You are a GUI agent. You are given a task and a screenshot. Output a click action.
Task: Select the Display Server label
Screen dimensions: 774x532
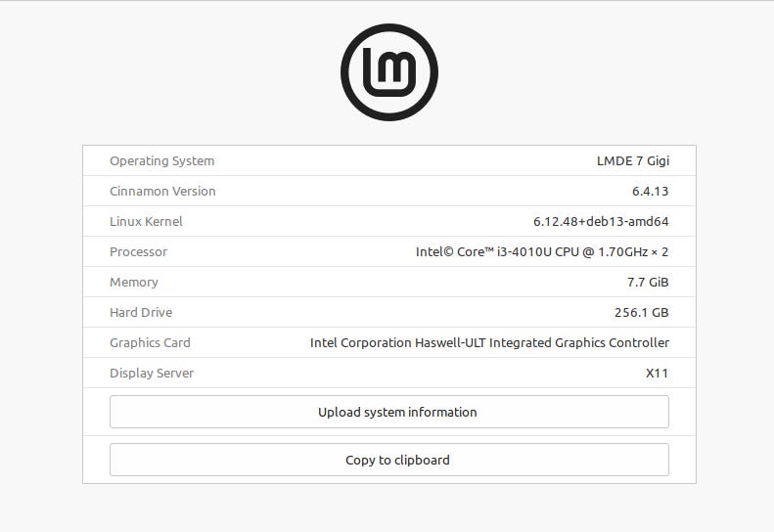tap(152, 374)
